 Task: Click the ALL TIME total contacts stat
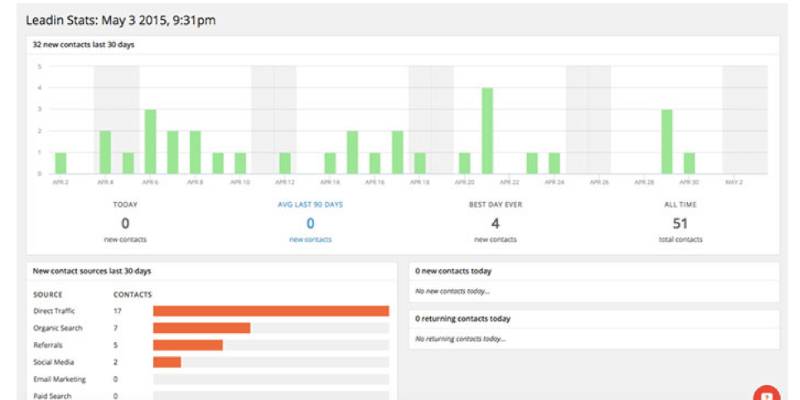[680, 222]
